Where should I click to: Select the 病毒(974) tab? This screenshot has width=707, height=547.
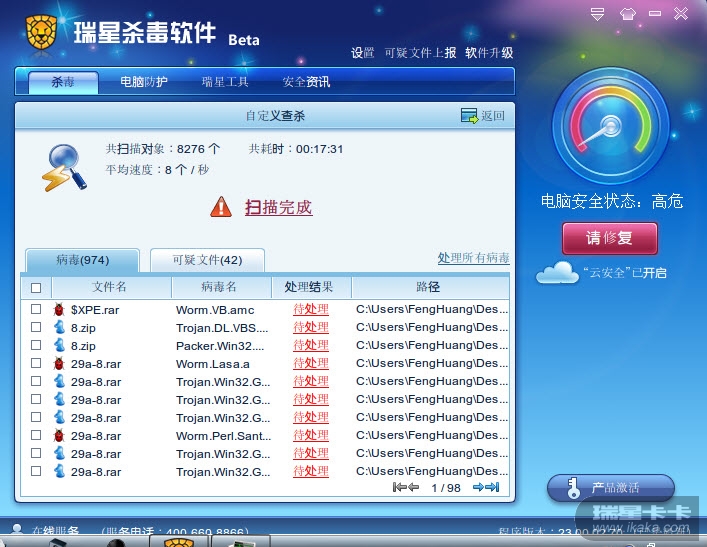[83, 260]
